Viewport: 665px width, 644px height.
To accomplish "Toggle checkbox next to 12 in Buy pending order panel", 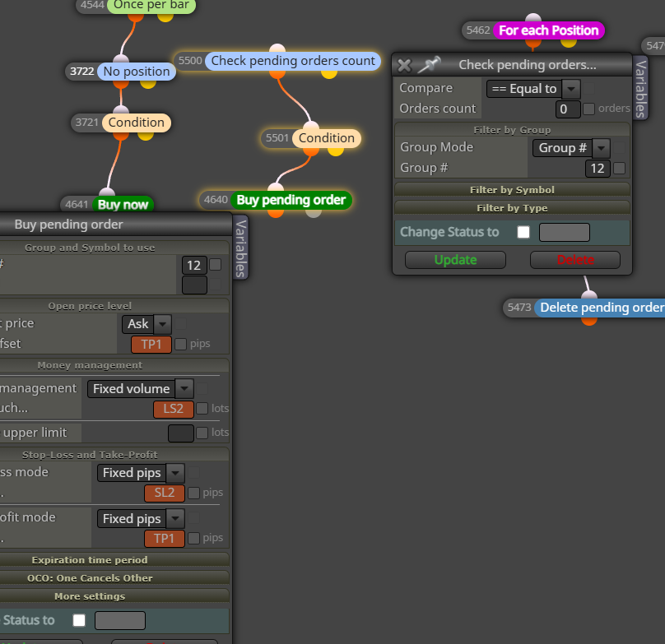I will 216,265.
